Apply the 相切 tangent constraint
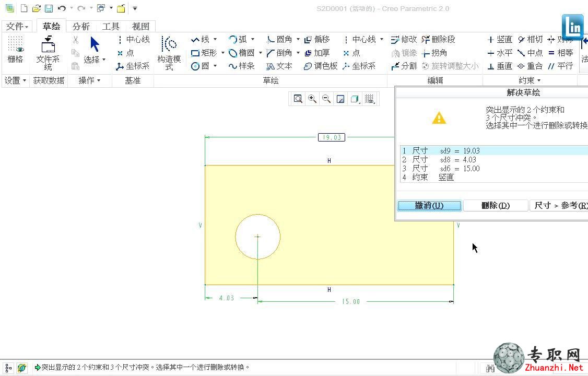This screenshot has width=588, height=376. [x=530, y=39]
